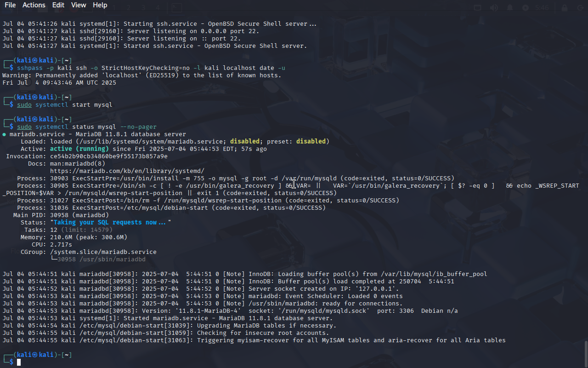Image resolution: width=588 pixels, height=368 pixels.
Task: Click the '30958 /usr/sbin/mariadbd' cgroup entry
Action: pos(102,259)
